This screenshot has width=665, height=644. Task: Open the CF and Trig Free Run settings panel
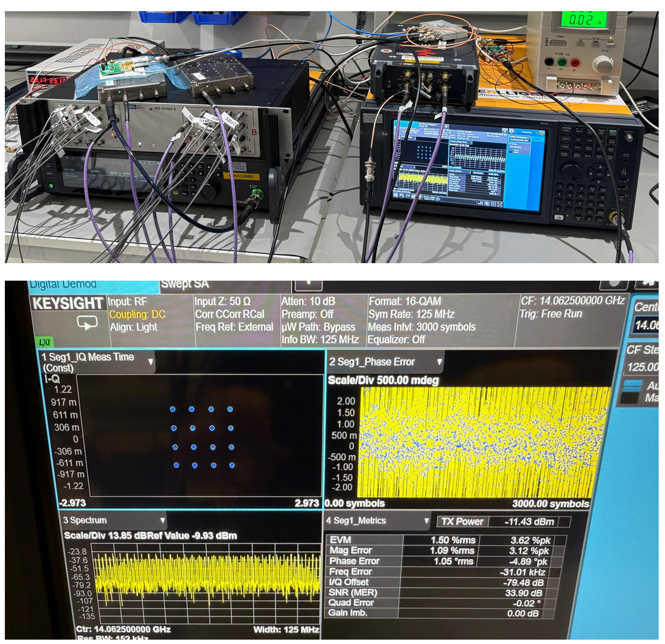[x=571, y=307]
